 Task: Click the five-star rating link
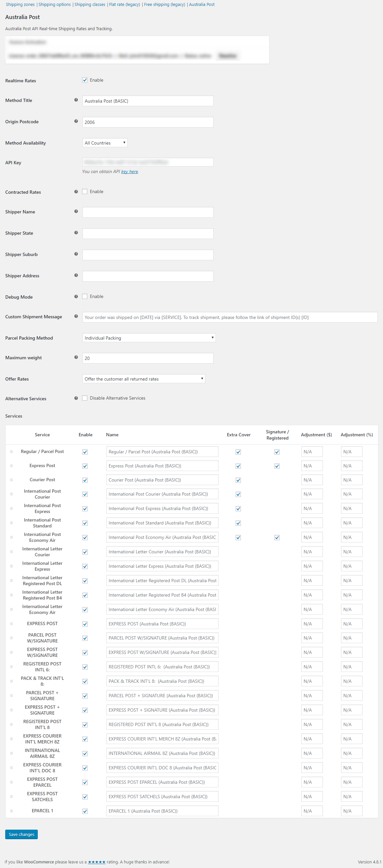point(97,862)
